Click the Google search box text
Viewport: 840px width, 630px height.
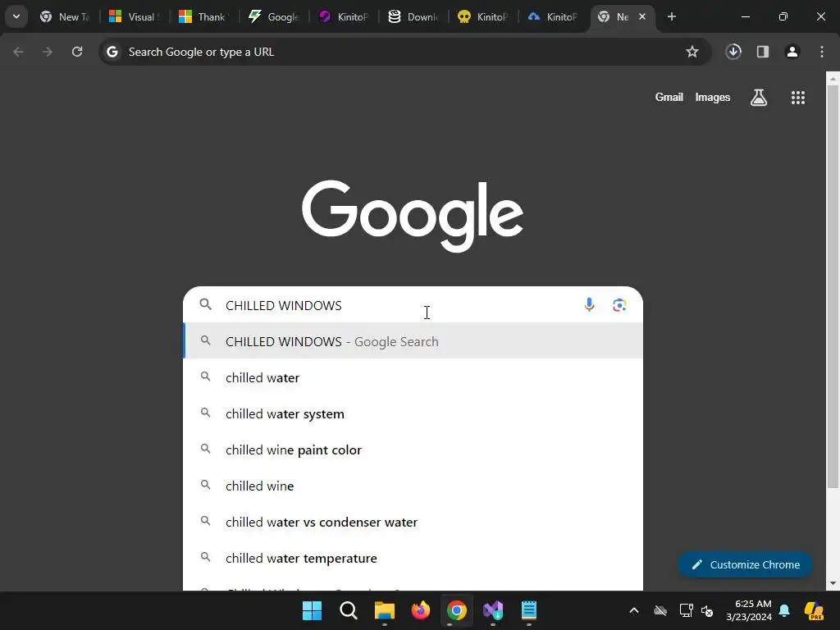[x=283, y=305]
